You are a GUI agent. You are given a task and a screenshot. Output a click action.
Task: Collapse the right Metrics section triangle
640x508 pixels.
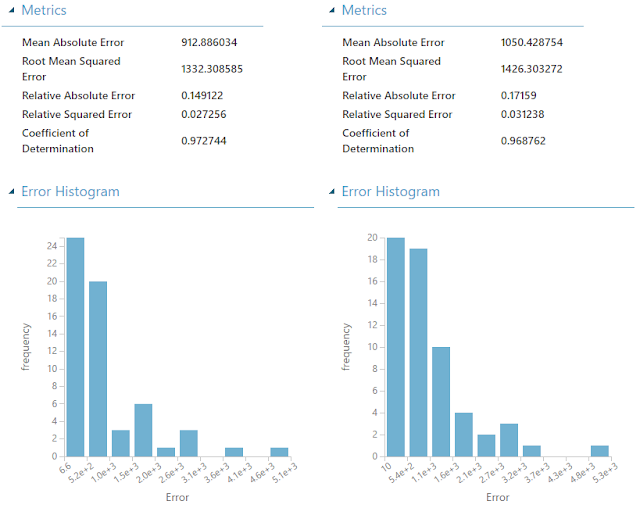(x=332, y=10)
